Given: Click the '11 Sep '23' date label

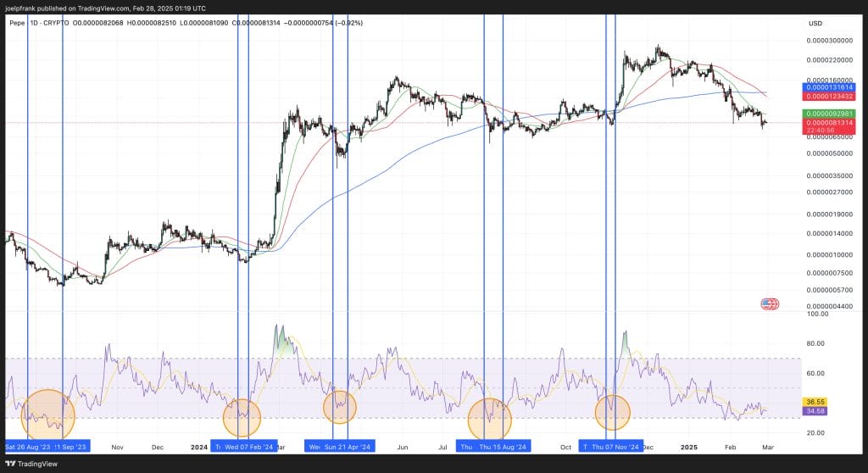Looking at the screenshot, I should click(x=71, y=447).
